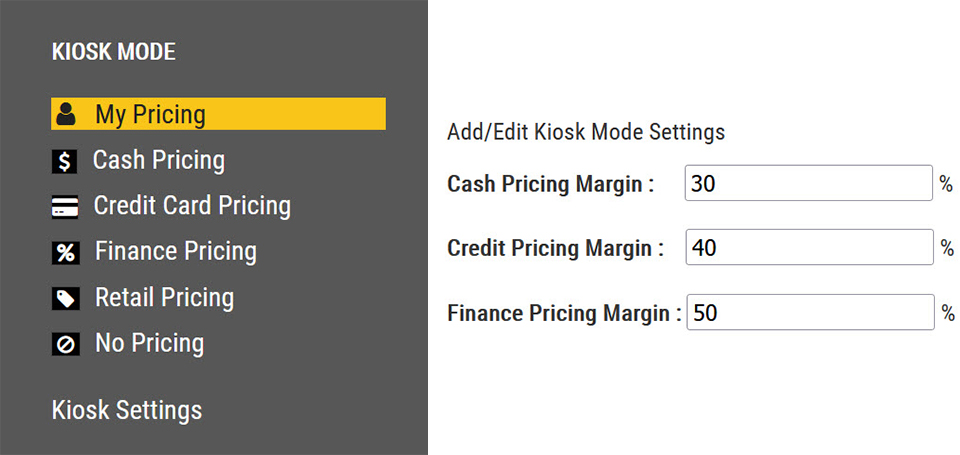Select the Retail Pricing menu label
Image resolution: width=960 pixels, height=455 pixels.
coord(164,298)
